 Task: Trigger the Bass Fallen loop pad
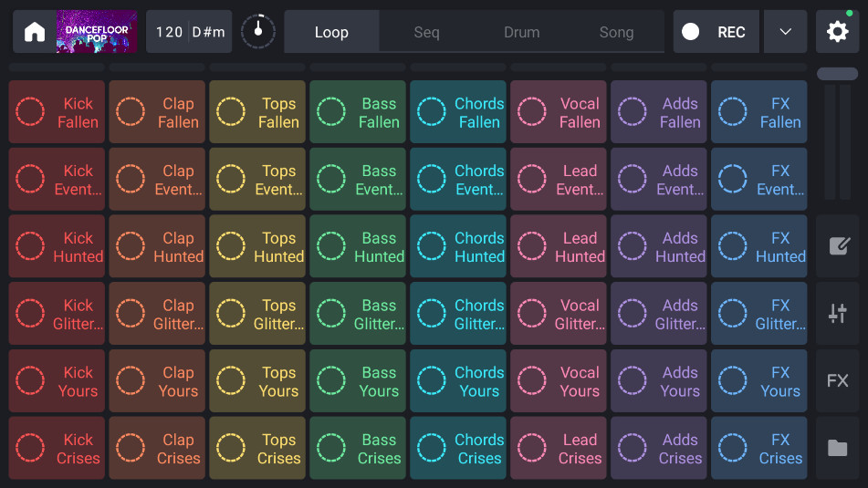click(x=358, y=112)
